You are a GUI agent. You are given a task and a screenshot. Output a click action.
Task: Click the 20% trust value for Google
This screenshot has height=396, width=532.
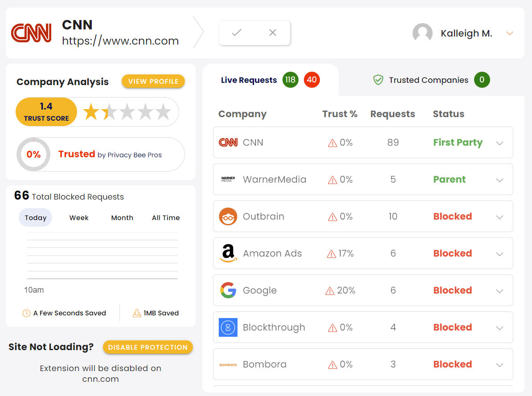point(346,290)
